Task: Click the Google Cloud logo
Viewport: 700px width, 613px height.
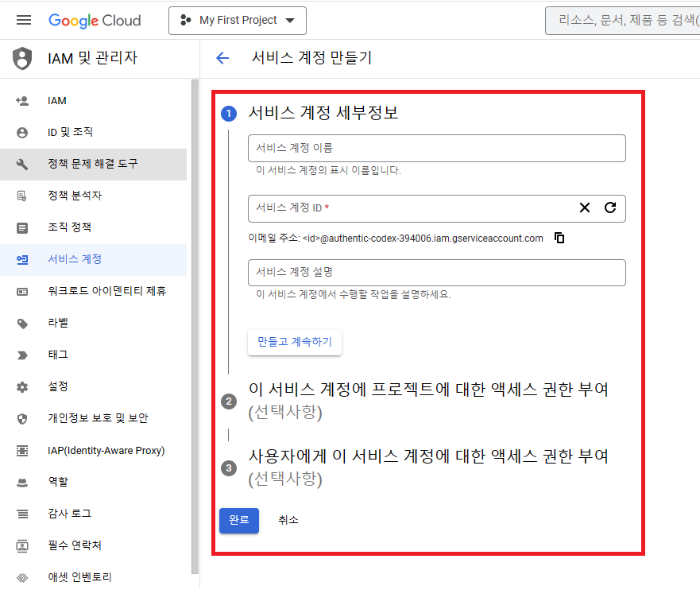Action: (x=95, y=20)
